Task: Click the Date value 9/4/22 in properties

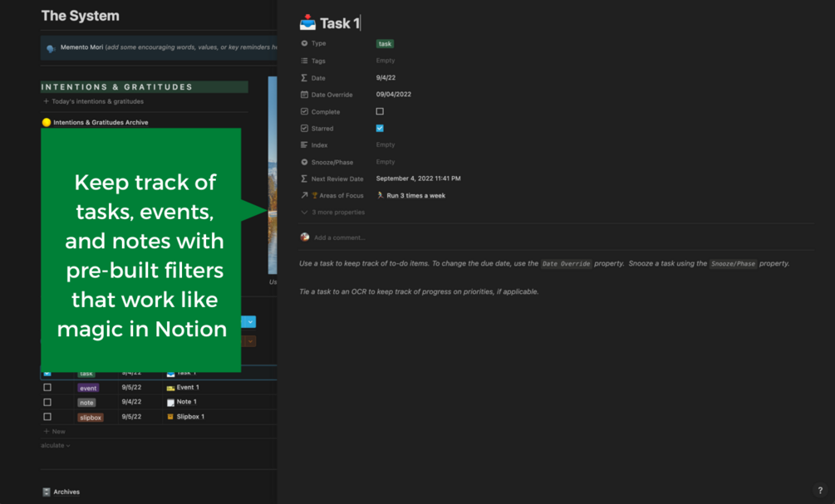Action: [386, 77]
